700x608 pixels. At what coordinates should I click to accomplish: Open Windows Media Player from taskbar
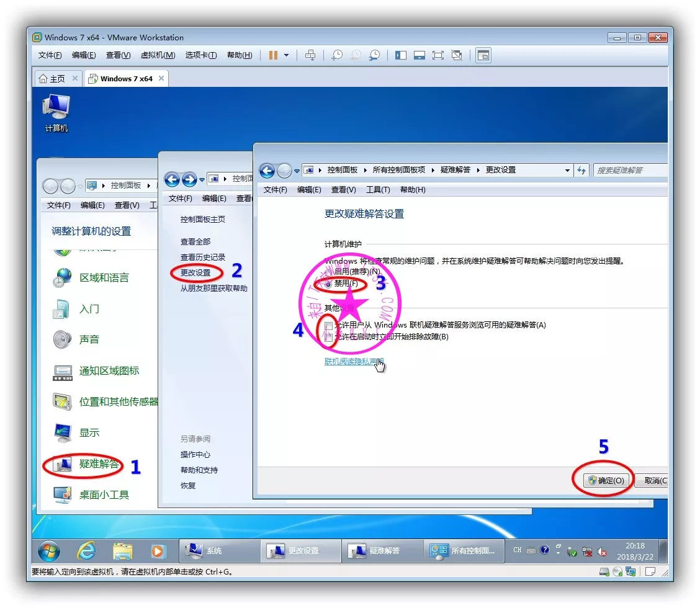tap(158, 550)
